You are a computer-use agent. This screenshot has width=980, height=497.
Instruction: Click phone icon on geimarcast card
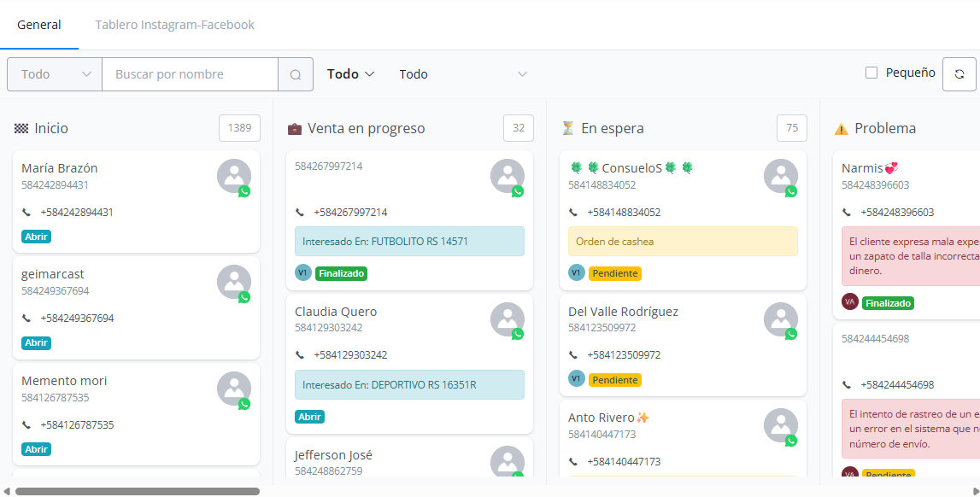click(x=26, y=319)
